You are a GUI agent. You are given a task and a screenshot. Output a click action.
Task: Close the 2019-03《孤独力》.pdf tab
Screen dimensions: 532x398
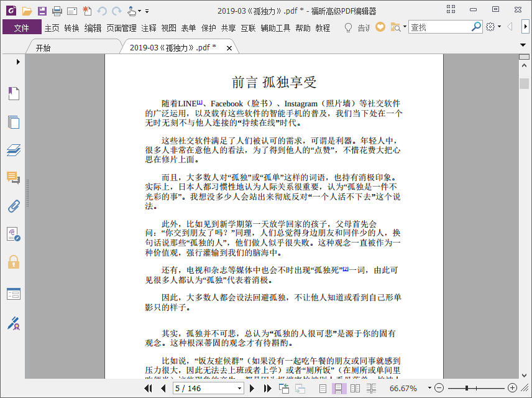(x=229, y=49)
